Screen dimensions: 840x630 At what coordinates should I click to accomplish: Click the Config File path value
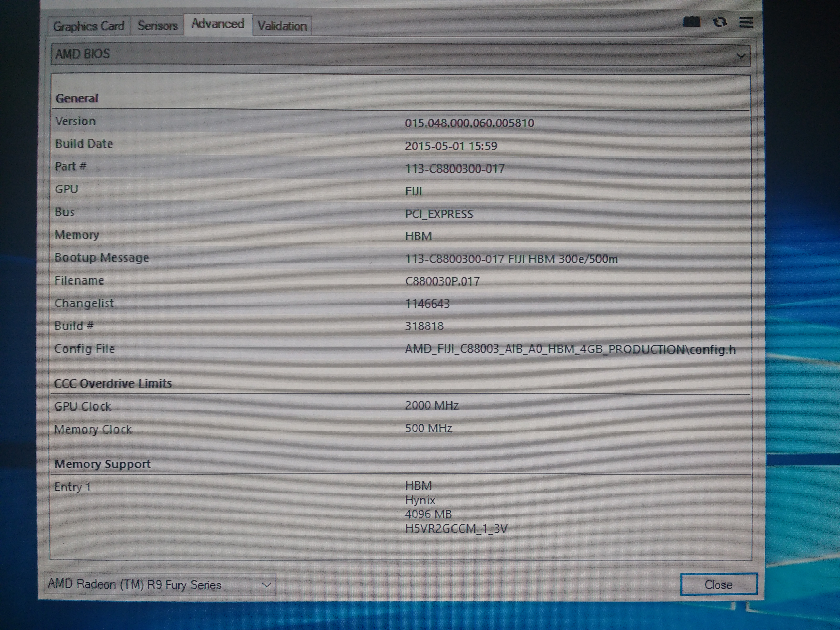click(x=570, y=349)
